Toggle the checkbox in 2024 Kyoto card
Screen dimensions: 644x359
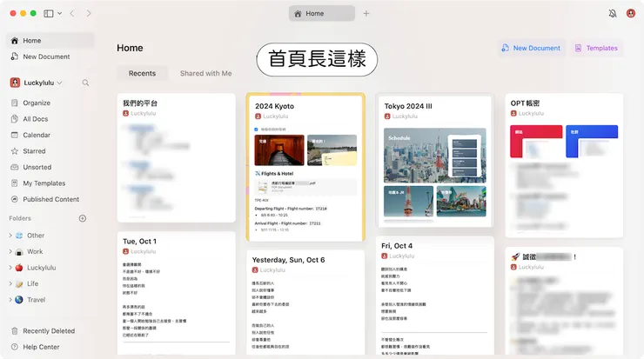pos(256,130)
